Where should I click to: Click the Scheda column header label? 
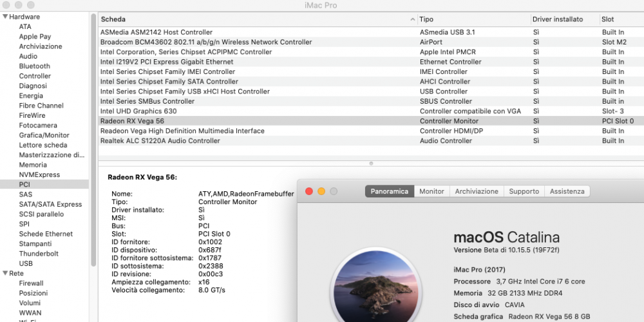[x=113, y=19]
